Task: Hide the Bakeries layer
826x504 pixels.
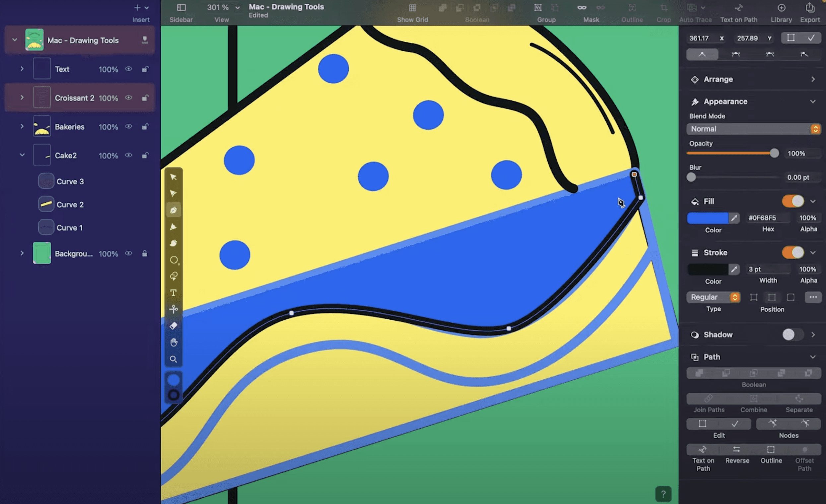Action: tap(129, 127)
